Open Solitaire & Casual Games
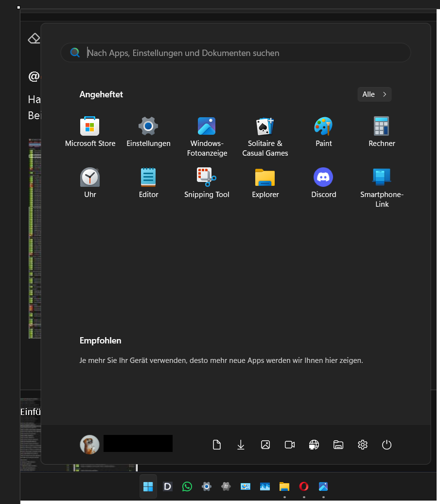The image size is (440, 504). click(x=265, y=137)
